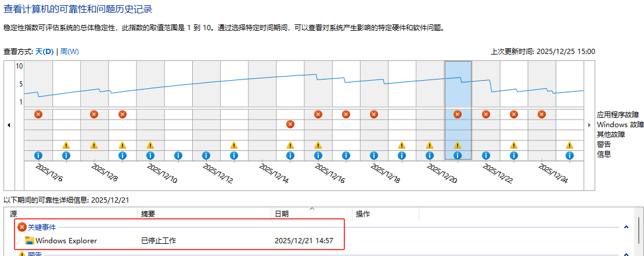Click the information icon for 2025/12/11

(178, 156)
